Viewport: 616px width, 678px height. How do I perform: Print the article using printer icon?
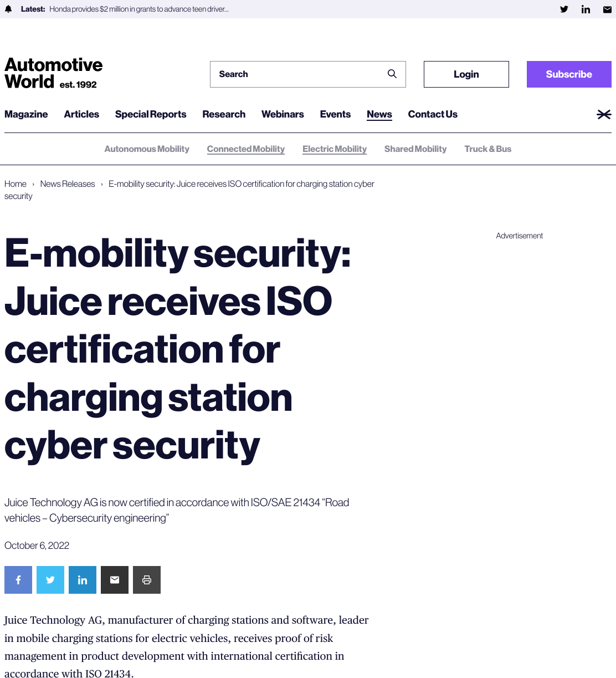point(147,580)
